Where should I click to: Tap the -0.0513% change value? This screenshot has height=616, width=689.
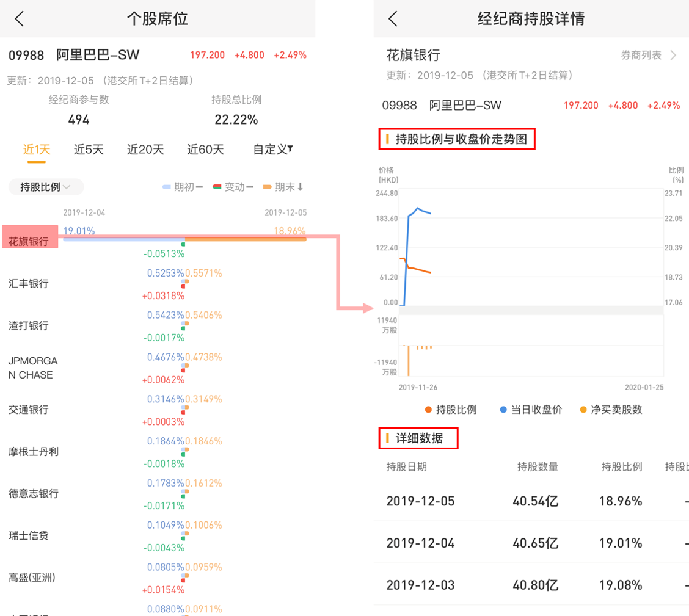[164, 254]
